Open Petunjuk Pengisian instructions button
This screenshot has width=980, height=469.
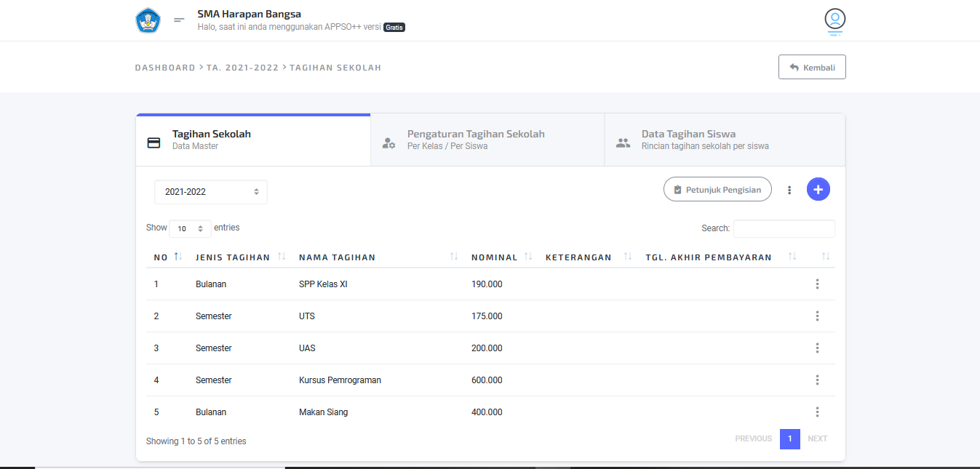tap(717, 189)
